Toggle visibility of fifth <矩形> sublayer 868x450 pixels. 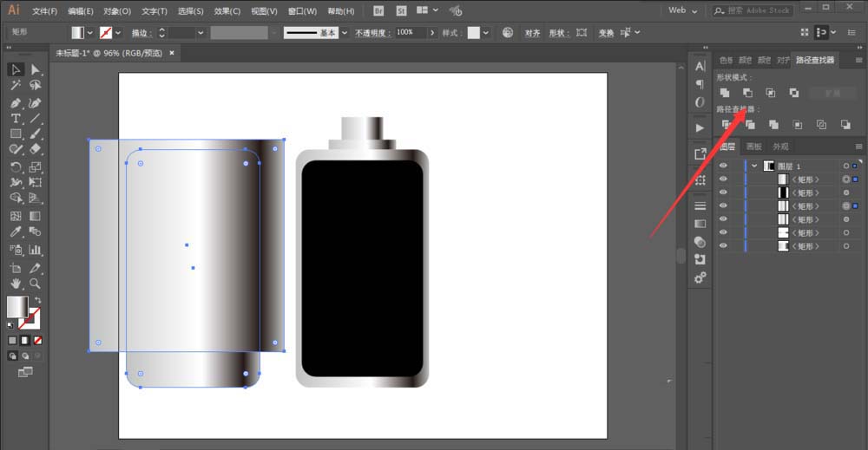click(x=723, y=232)
